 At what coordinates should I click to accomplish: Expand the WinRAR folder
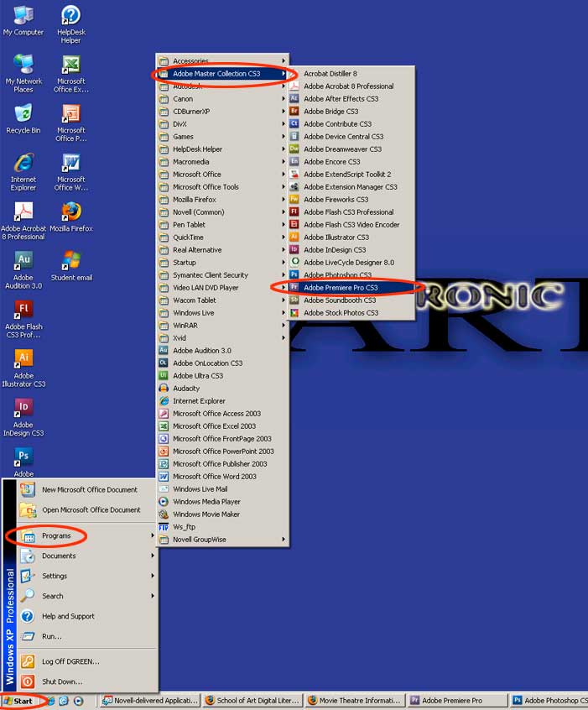pyautogui.click(x=223, y=325)
